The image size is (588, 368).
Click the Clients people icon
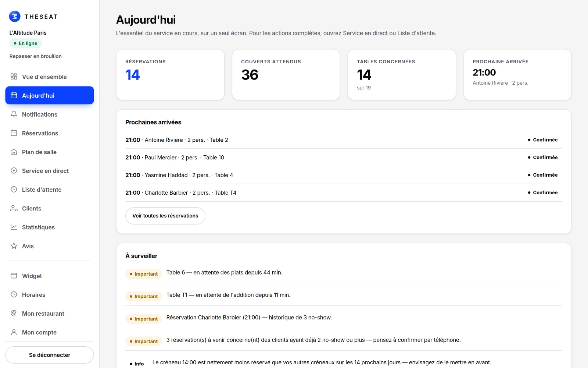point(14,208)
